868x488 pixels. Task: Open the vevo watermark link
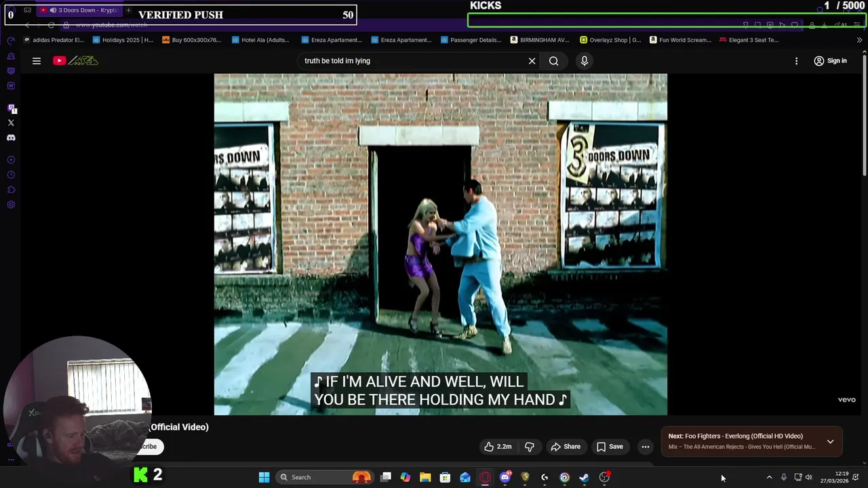coord(846,400)
